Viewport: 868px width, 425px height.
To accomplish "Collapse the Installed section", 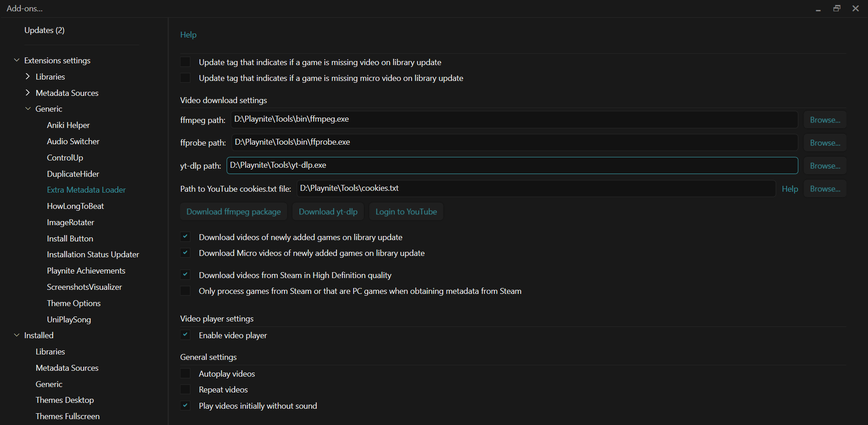I will tap(17, 335).
